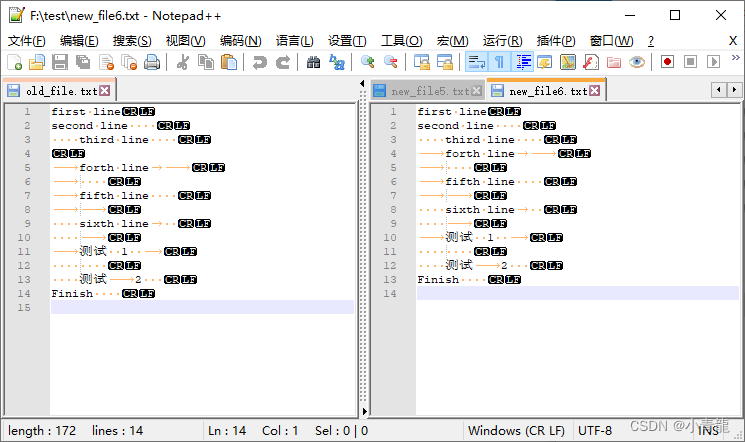Open the 工具(O) menu
This screenshot has height=442, width=745.
(x=401, y=41)
